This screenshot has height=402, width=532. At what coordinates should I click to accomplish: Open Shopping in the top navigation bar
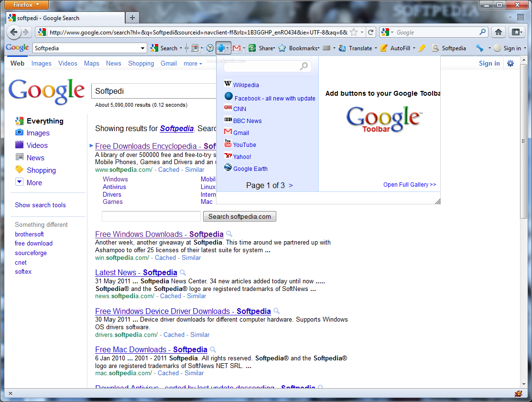pos(141,64)
